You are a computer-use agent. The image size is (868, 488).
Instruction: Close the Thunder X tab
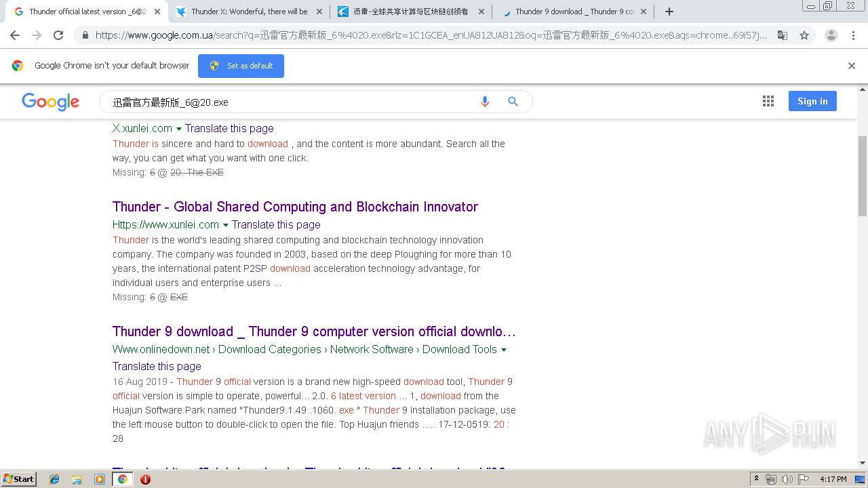coord(319,12)
